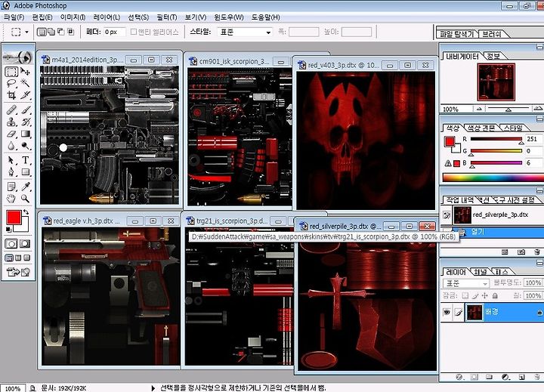Screen dimensions: 544x392
Task: Select the Slice tool
Action: [x=25, y=95]
